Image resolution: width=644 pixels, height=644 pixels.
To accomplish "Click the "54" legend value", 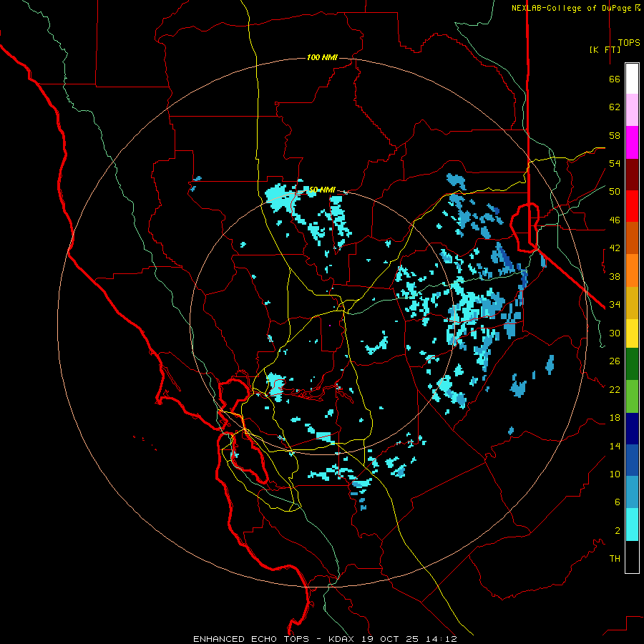I will click(615, 163).
